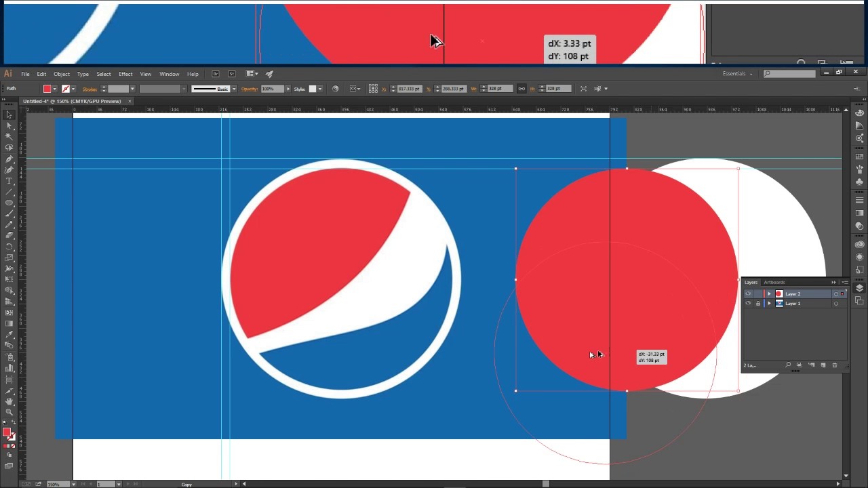868x488 pixels.
Task: Open Recolor Artwork wheel icon
Action: 335,89
